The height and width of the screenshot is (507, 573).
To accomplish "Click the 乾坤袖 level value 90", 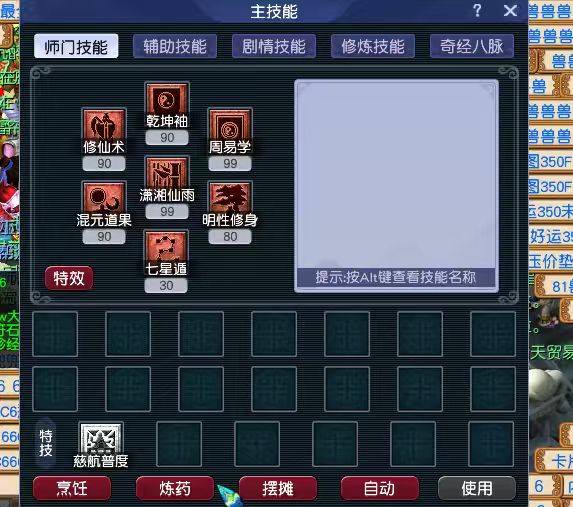I will (x=167, y=138).
